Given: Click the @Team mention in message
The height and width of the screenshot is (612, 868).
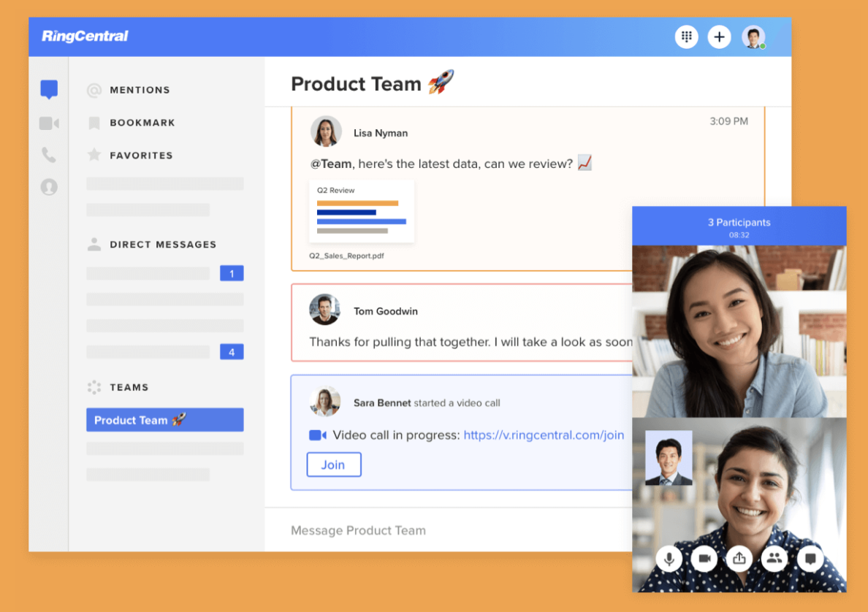Looking at the screenshot, I should pos(331,164).
